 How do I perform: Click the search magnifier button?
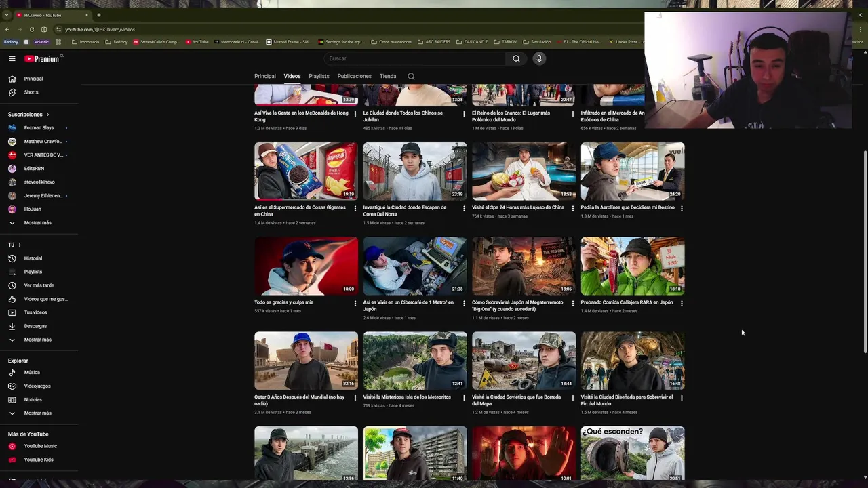point(516,59)
